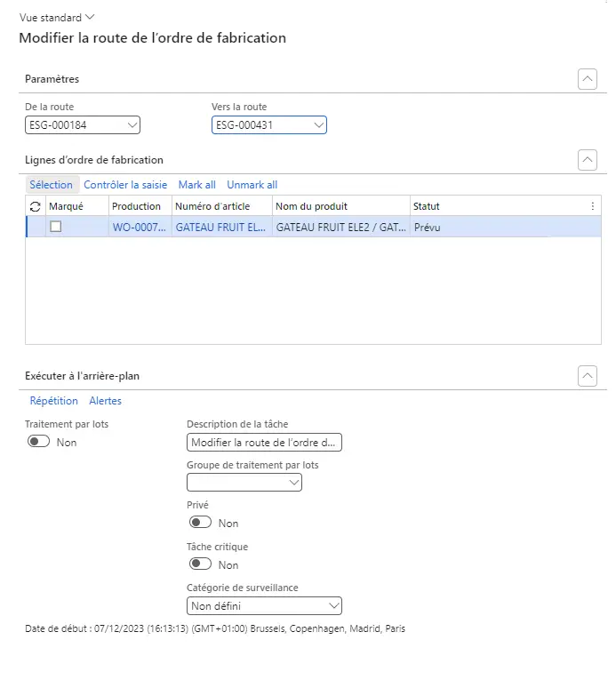
Task: Sort by Numéro d'article column header
Action: [222, 206]
